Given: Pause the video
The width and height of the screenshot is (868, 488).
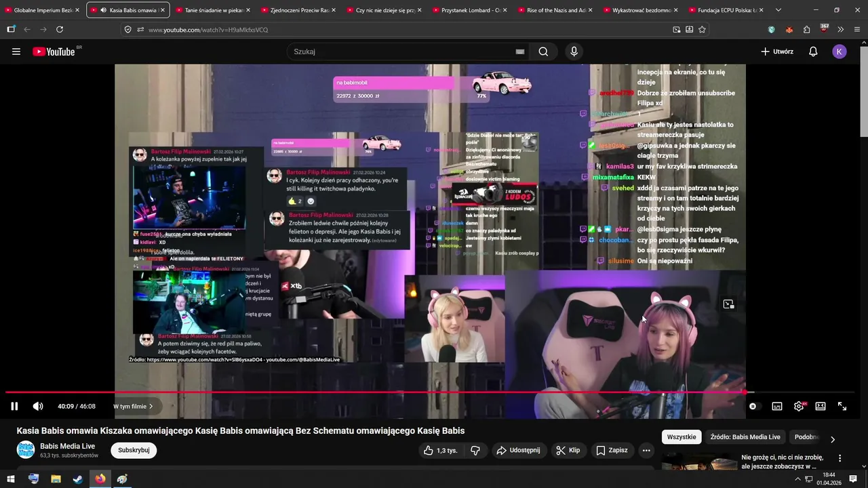Looking at the screenshot, I should click(x=14, y=406).
